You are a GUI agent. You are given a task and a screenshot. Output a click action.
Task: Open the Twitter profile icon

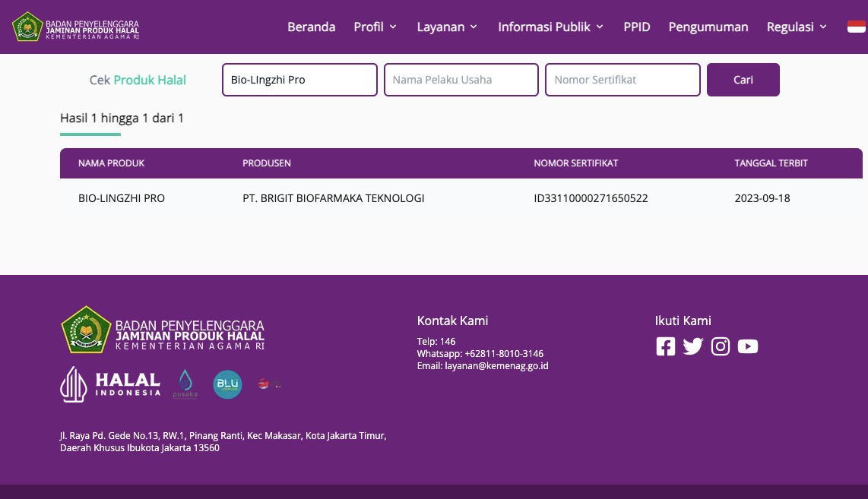692,346
